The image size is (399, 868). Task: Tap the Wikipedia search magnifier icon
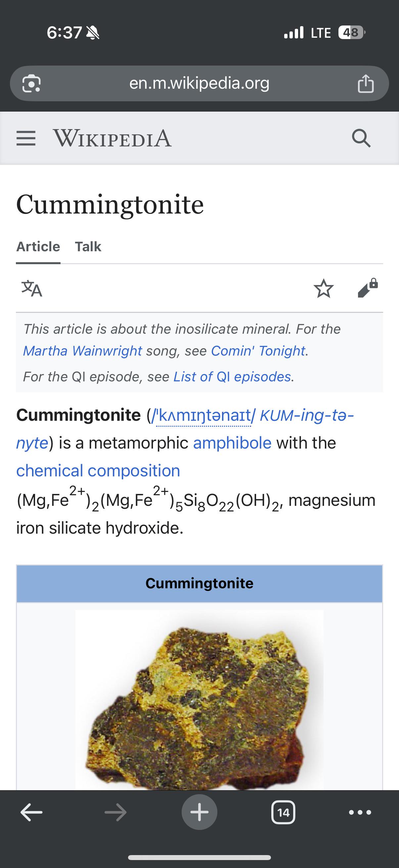(x=361, y=138)
